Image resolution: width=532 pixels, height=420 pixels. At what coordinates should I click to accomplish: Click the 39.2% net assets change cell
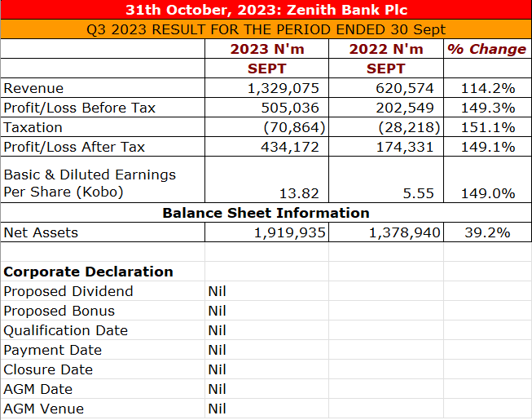(x=487, y=232)
